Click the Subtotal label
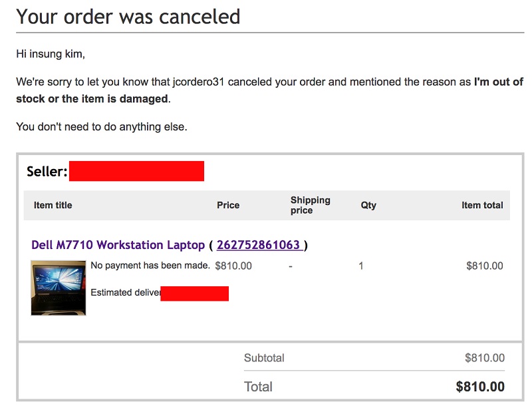The height and width of the screenshot is (410, 532). (x=264, y=357)
